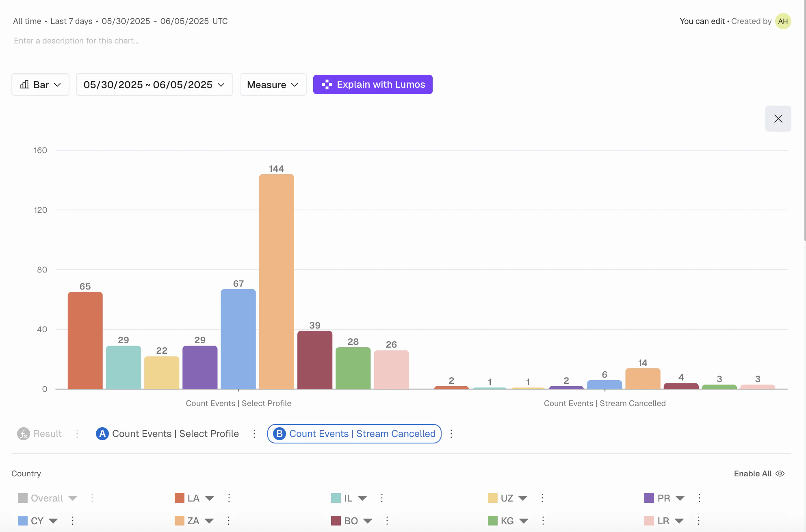806x532 pixels.
Task: Expand the Measure dropdown
Action: (273, 84)
